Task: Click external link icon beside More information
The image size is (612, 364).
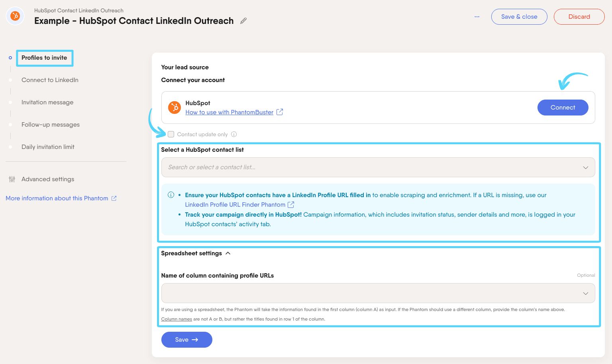Action: [114, 198]
